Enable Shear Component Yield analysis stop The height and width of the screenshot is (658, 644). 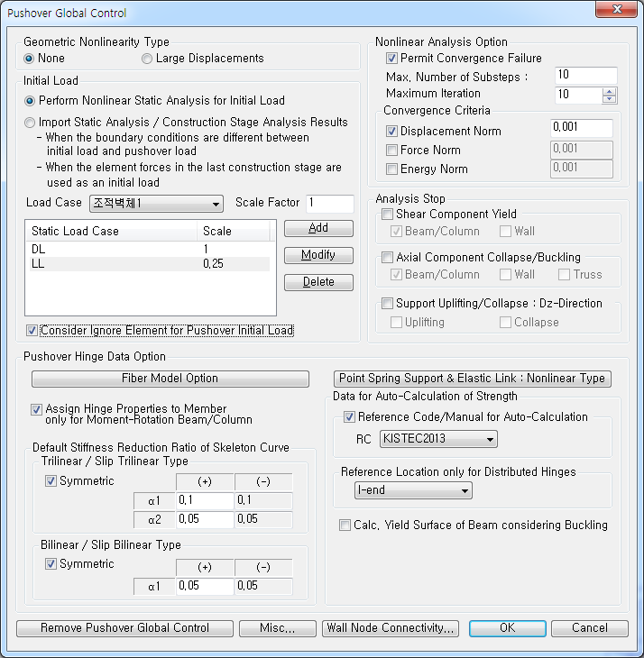point(388,215)
